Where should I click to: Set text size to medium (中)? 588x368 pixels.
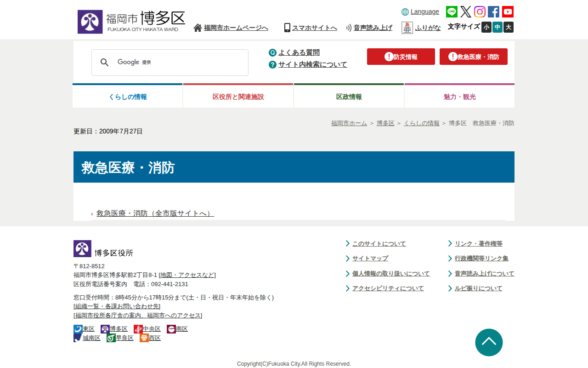point(498,27)
